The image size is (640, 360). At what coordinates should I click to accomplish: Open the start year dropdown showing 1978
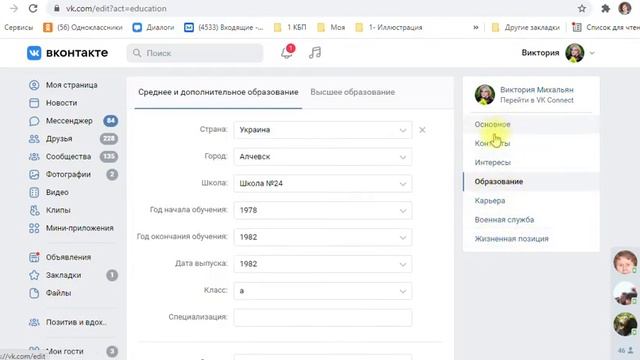(x=323, y=210)
